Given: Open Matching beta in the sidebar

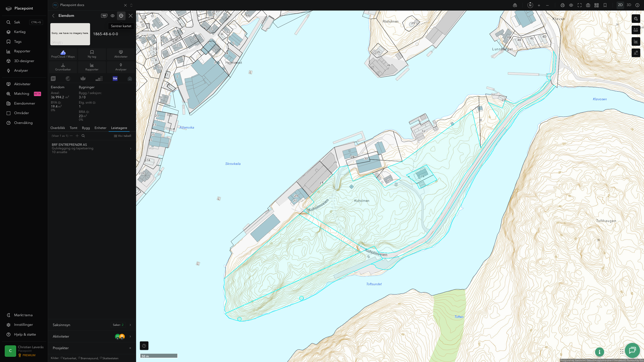Looking at the screenshot, I should 24,94.
